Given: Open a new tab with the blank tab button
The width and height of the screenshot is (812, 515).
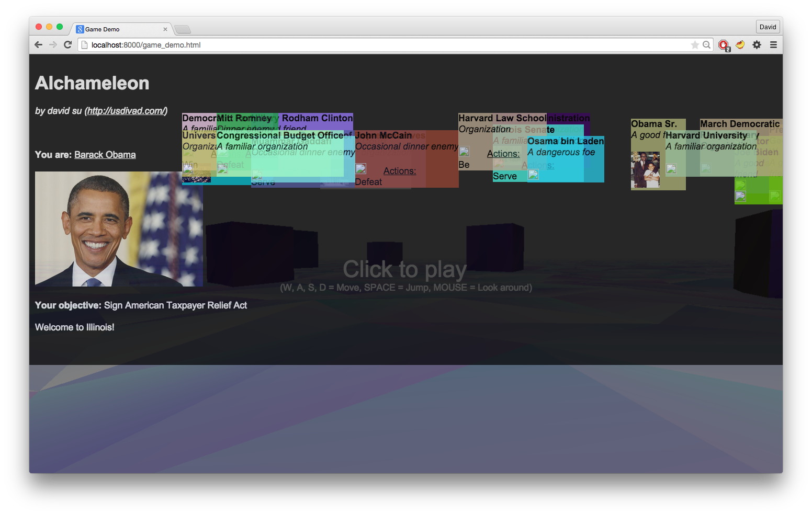Looking at the screenshot, I should coord(183,29).
